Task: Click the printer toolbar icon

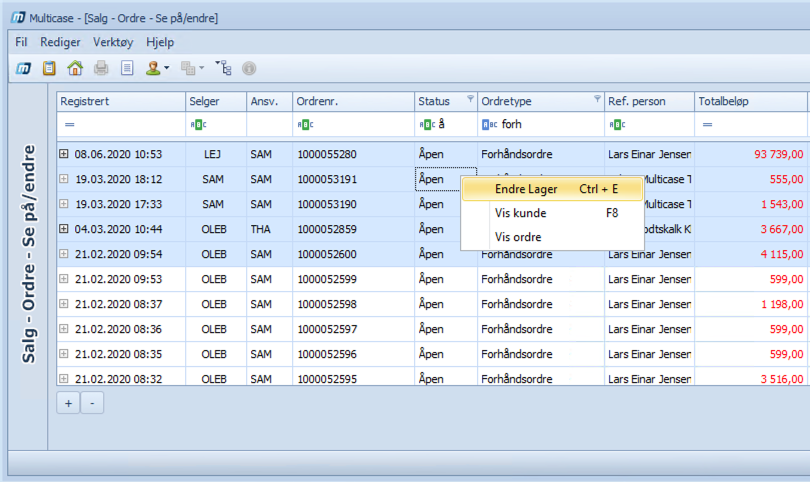Action: click(x=101, y=68)
